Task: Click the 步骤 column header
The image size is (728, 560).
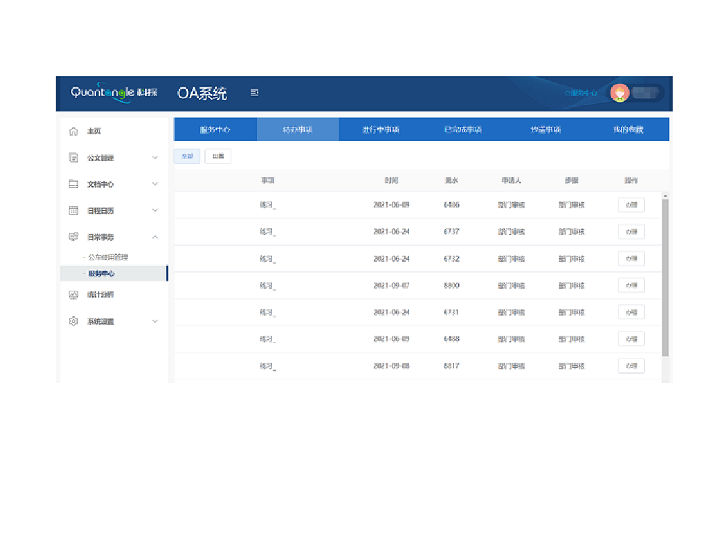Action: coord(572,181)
